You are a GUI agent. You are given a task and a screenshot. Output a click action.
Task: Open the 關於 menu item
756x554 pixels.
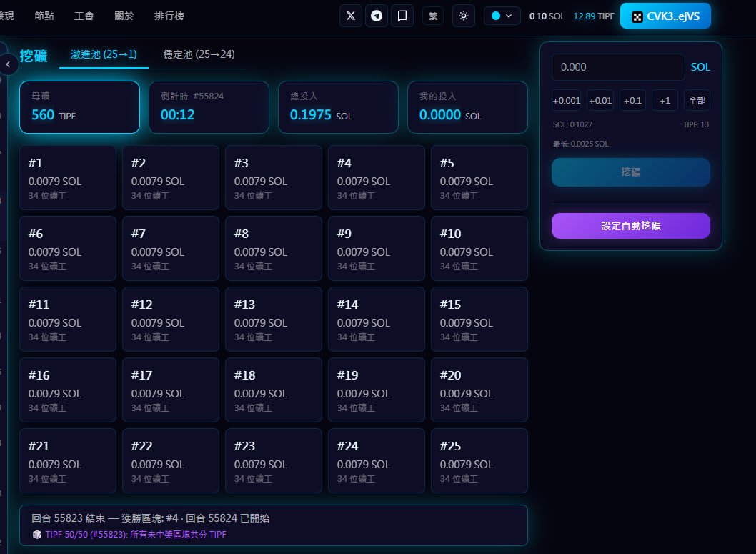pos(124,16)
